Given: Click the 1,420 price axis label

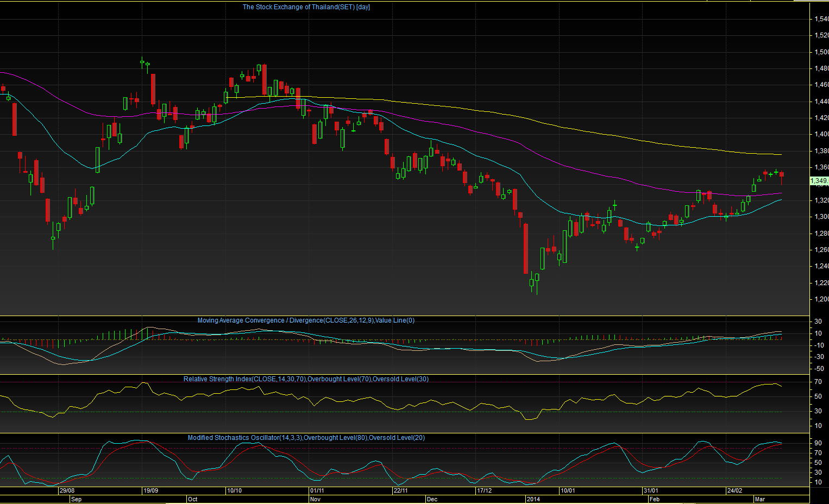Looking at the screenshot, I should (821, 118).
